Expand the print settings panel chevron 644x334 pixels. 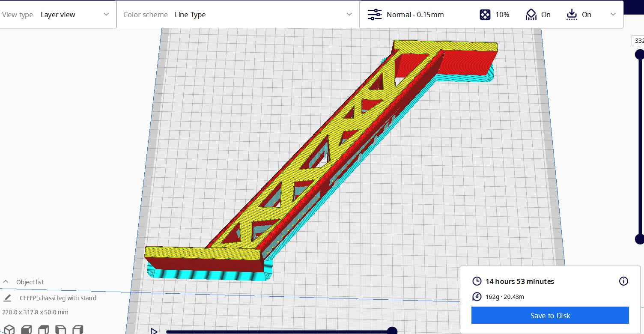pyautogui.click(x=613, y=15)
